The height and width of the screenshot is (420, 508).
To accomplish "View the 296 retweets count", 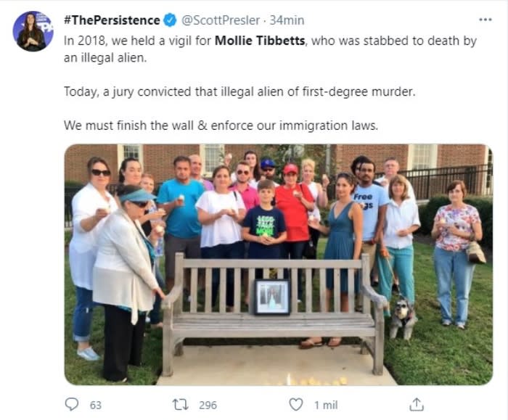I will [x=208, y=405].
